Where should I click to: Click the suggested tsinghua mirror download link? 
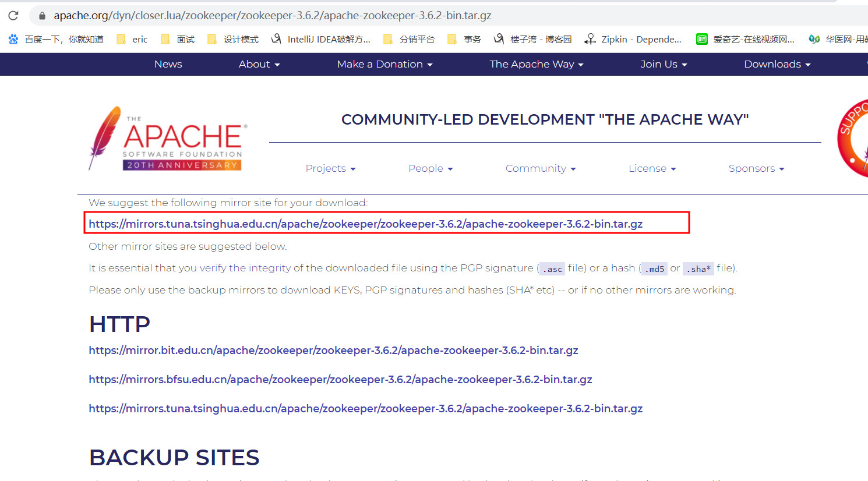[x=366, y=224]
